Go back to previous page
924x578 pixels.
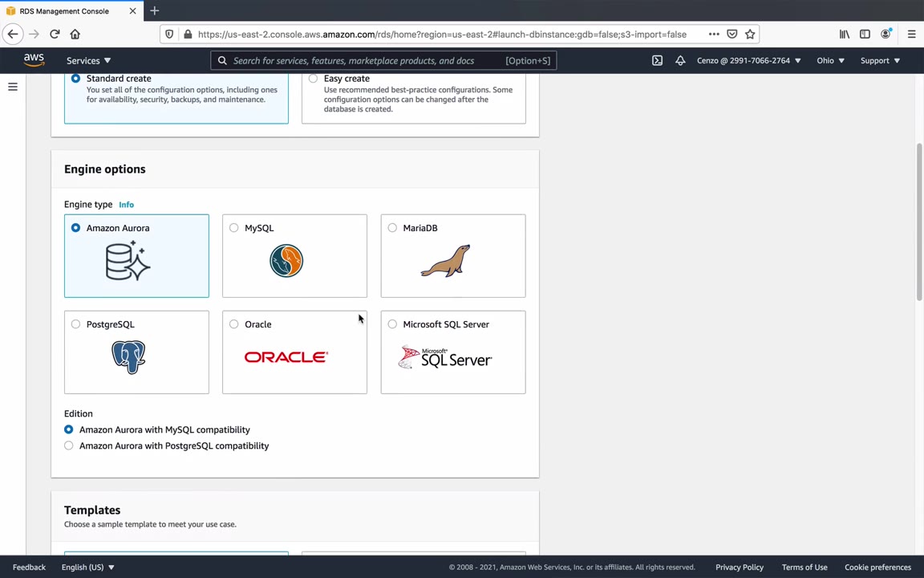click(x=13, y=35)
